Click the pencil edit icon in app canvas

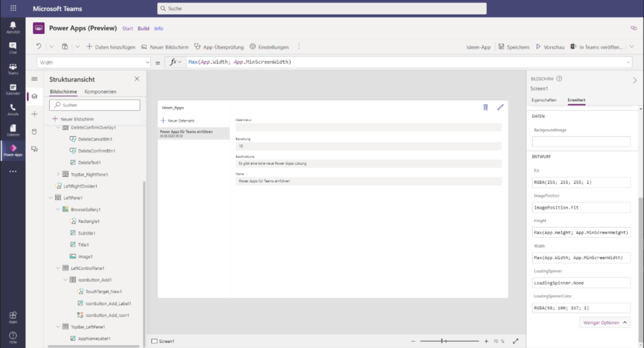pyautogui.click(x=500, y=107)
